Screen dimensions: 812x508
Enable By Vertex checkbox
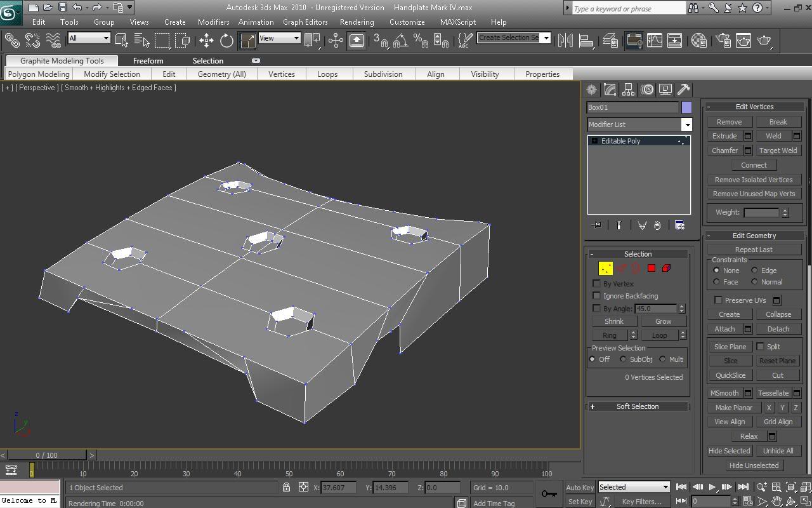(x=596, y=284)
